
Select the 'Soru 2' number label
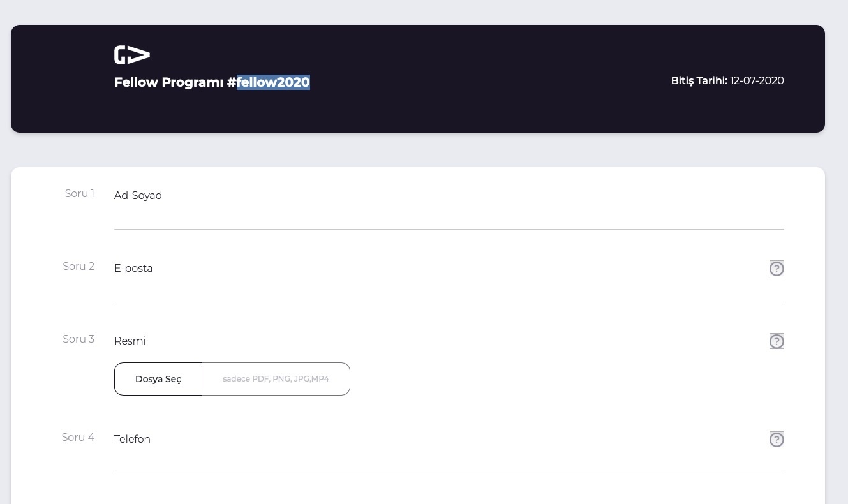coord(78,267)
